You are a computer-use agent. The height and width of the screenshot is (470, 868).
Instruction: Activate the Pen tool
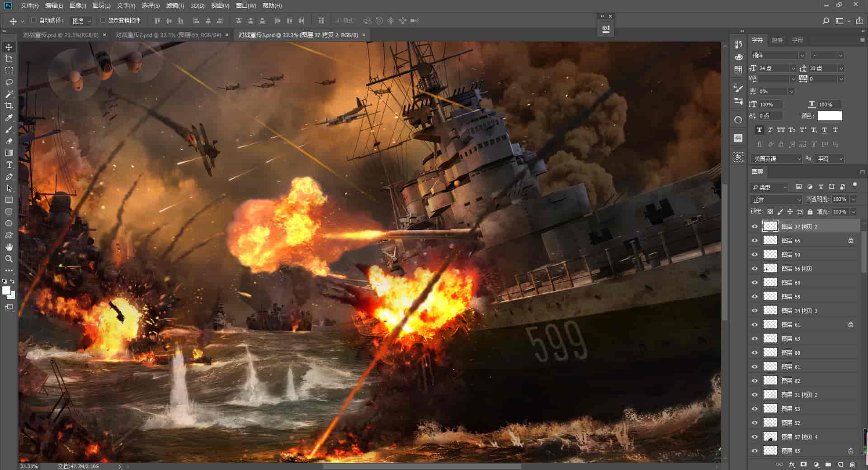9,176
